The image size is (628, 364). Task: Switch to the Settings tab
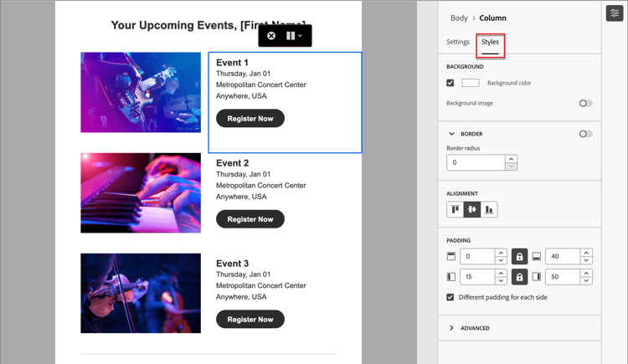click(x=458, y=42)
